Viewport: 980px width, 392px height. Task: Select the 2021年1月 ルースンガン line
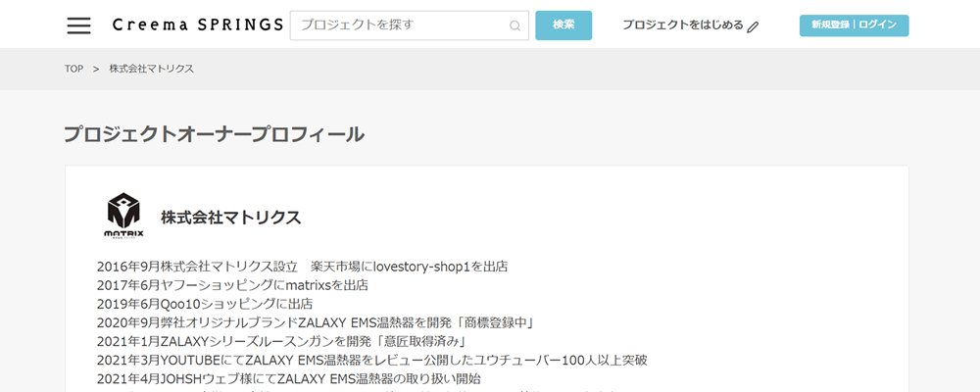(282, 341)
